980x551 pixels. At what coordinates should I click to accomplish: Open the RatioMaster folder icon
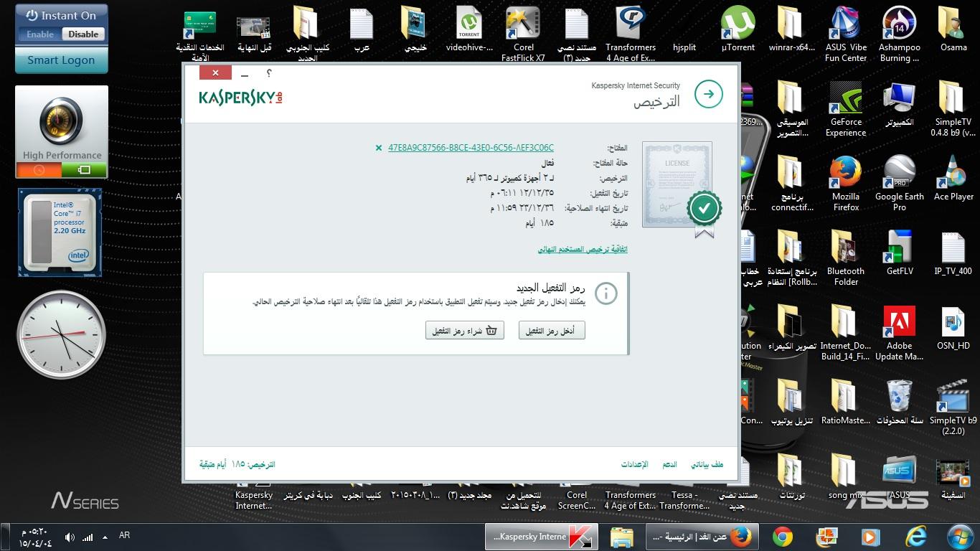846,402
